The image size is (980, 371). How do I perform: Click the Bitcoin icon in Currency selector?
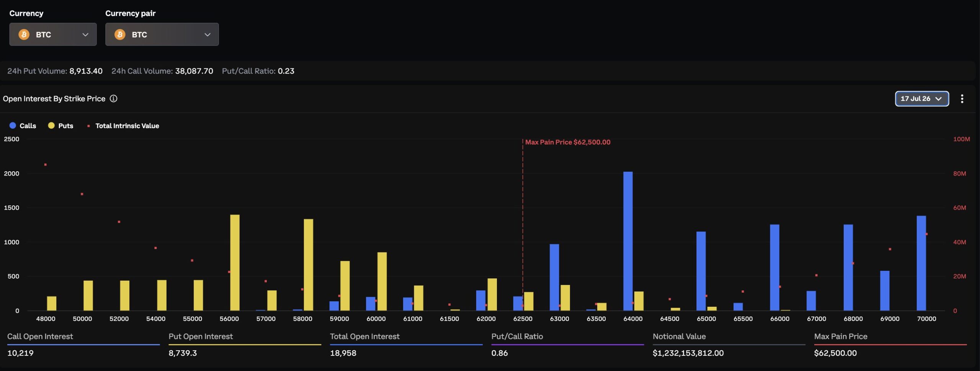coord(24,34)
